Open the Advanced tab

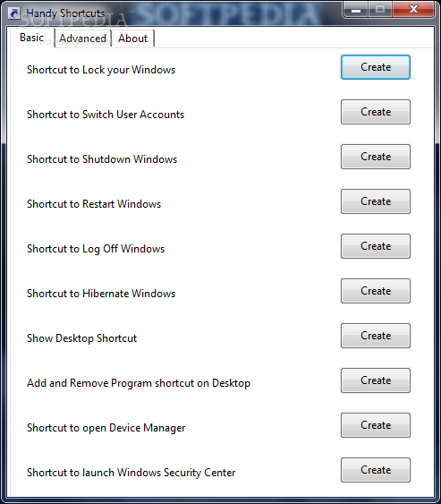[82, 38]
